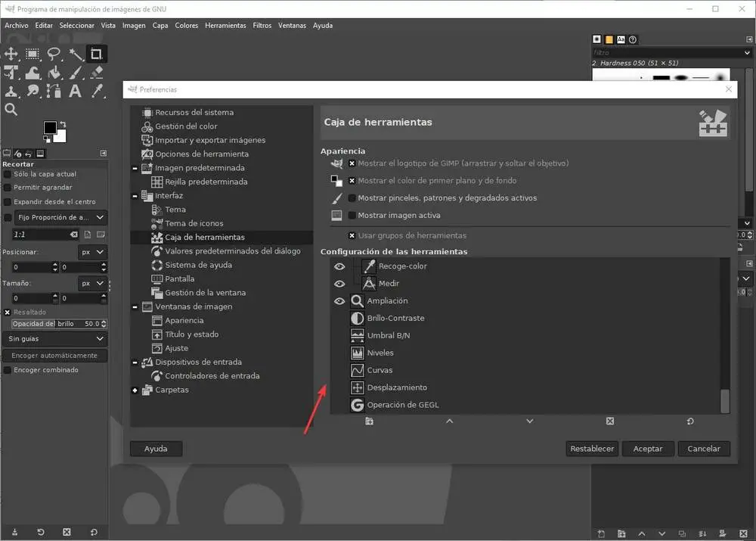Open the brush filtro dropdown arrow
The height and width of the screenshot is (541, 756).
pos(747,53)
